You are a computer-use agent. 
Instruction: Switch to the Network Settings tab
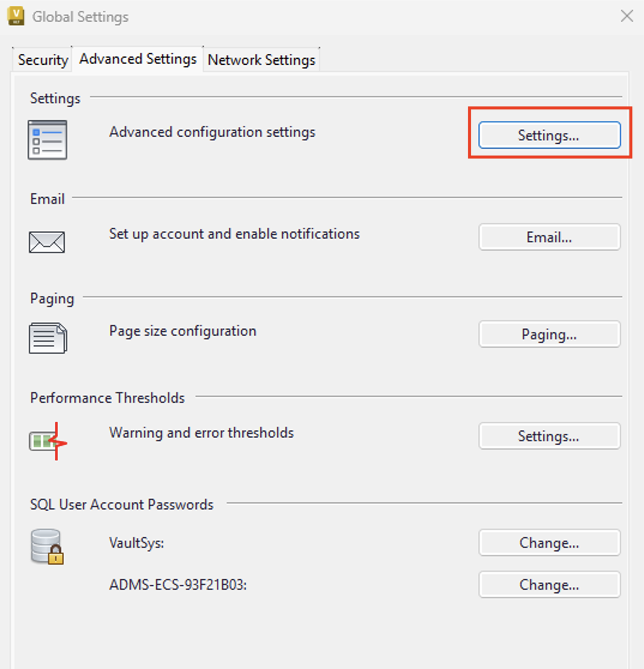pyautogui.click(x=261, y=60)
